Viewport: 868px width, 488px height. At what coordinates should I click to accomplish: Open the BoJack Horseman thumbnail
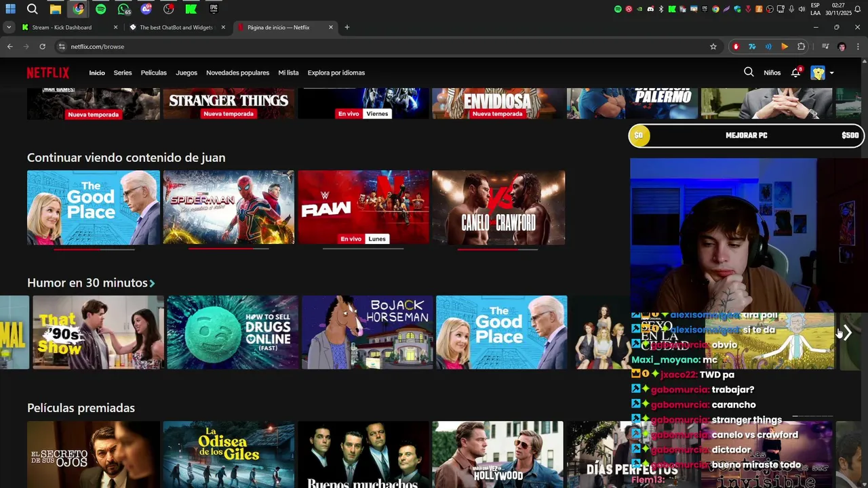click(x=368, y=332)
